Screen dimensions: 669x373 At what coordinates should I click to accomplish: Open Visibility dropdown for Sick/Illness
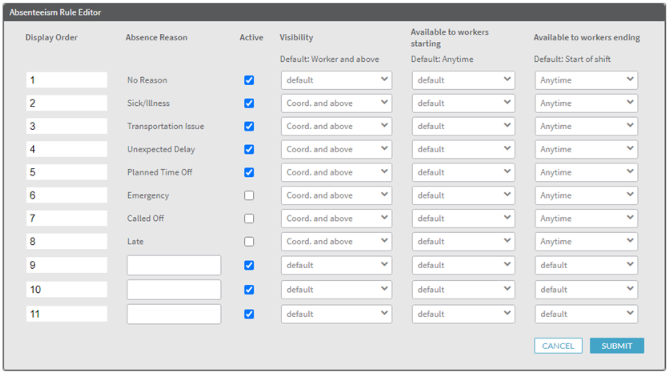336,103
